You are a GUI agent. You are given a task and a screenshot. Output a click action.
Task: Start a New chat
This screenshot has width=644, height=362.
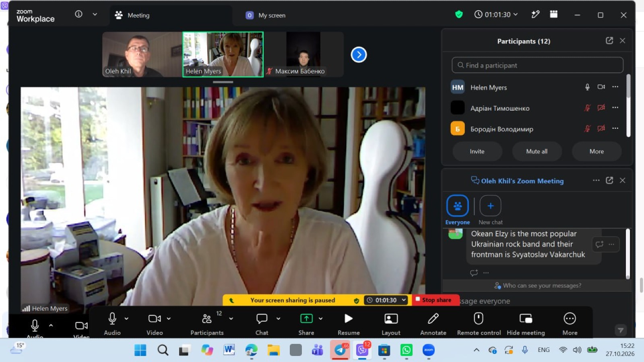click(490, 210)
